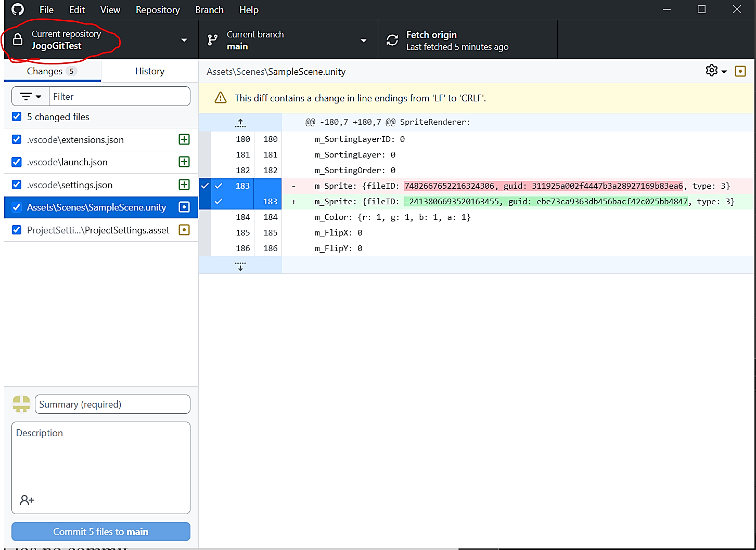This screenshot has height=550, width=756.
Task: Open the Current branch main dropdown
Action: (288, 40)
